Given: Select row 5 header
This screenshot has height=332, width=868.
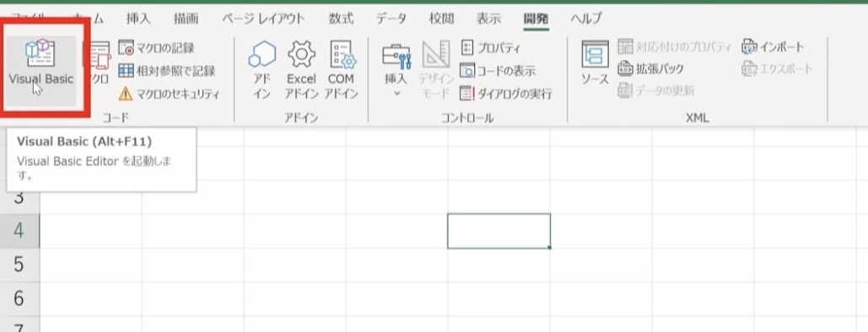Looking at the screenshot, I should (19, 265).
